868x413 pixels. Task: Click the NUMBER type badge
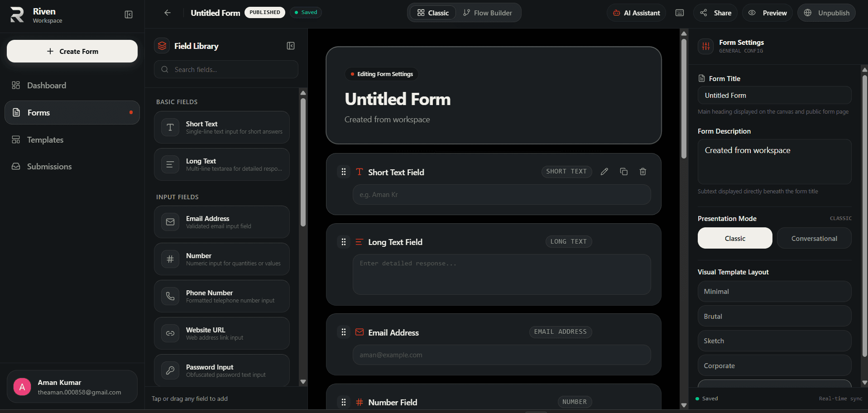click(x=575, y=402)
